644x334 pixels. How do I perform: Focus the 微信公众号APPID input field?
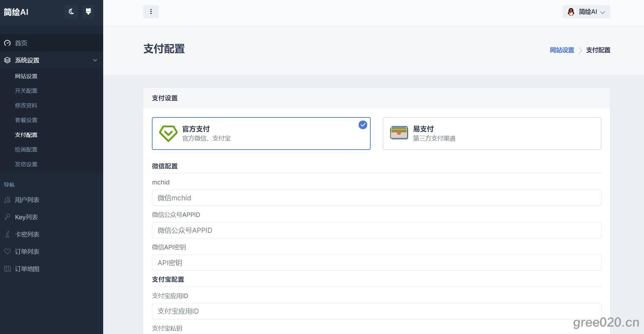377,230
